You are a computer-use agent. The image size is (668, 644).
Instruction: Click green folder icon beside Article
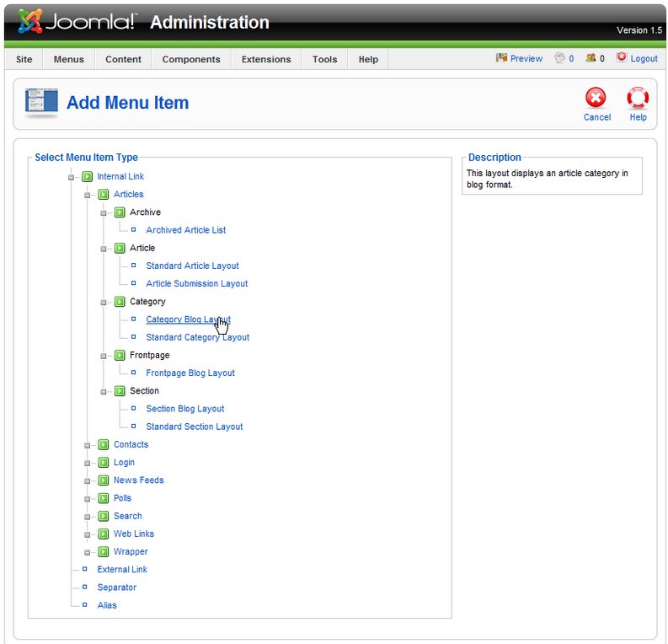point(120,248)
